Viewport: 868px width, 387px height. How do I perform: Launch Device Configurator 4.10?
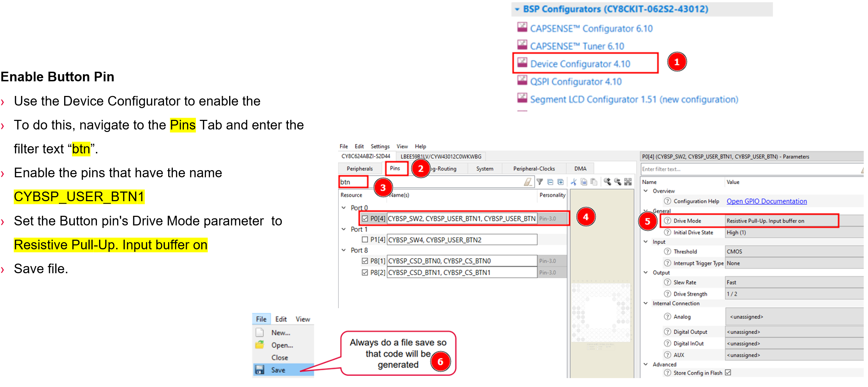tap(580, 64)
